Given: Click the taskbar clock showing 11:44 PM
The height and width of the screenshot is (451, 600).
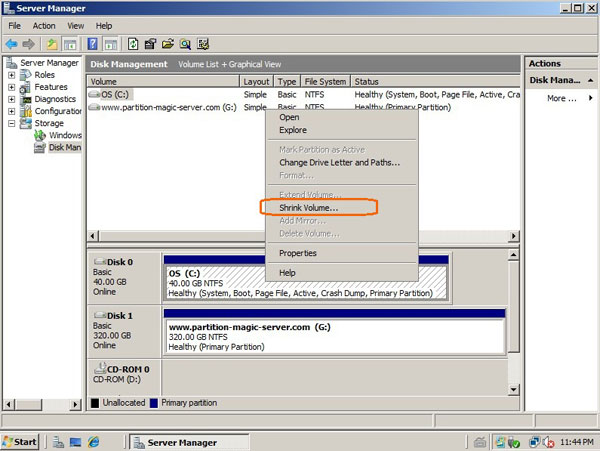Looking at the screenshot, I should (577, 442).
